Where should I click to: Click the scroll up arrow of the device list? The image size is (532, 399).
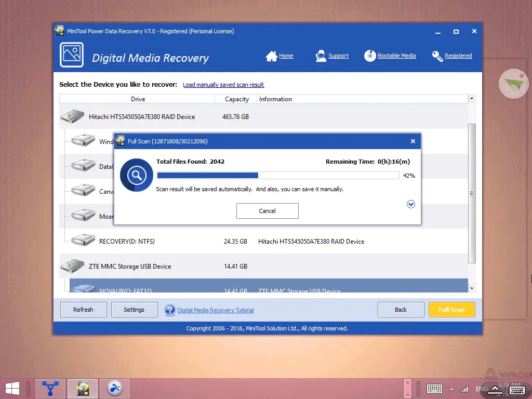472,98
